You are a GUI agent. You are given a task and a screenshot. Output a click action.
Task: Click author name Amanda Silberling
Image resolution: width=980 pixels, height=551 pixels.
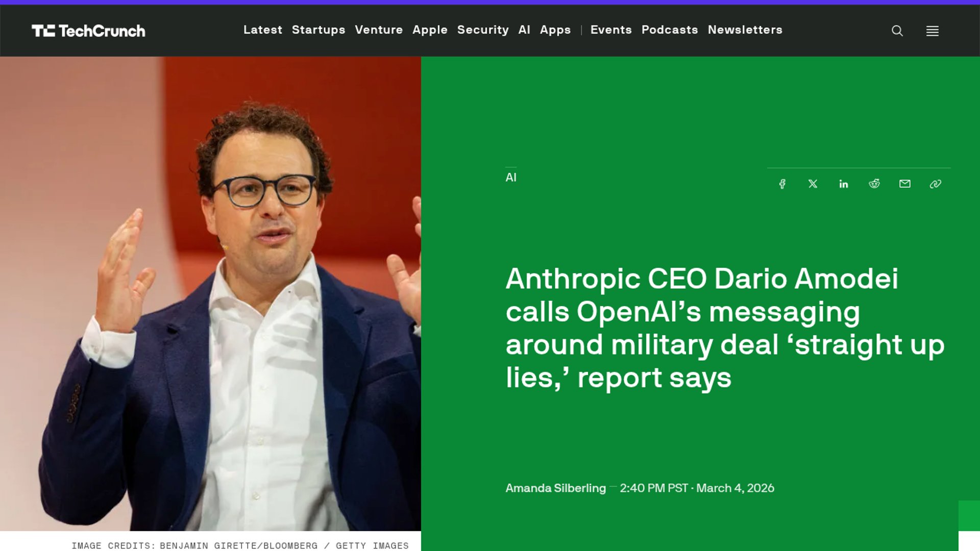point(555,488)
